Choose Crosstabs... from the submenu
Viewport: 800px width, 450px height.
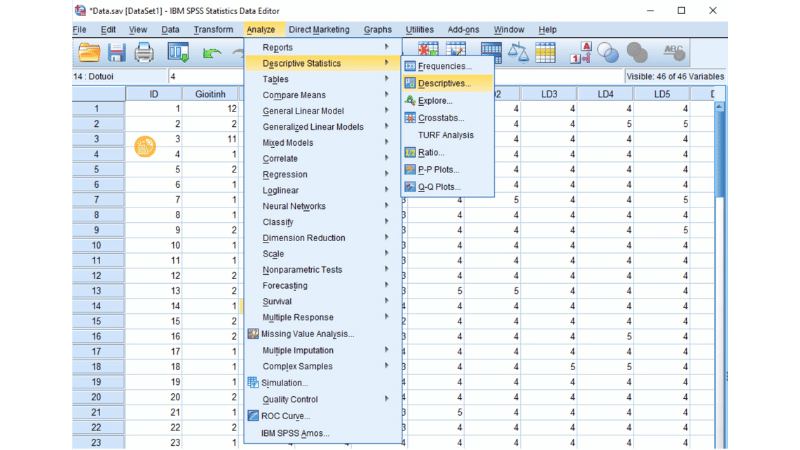tap(440, 118)
